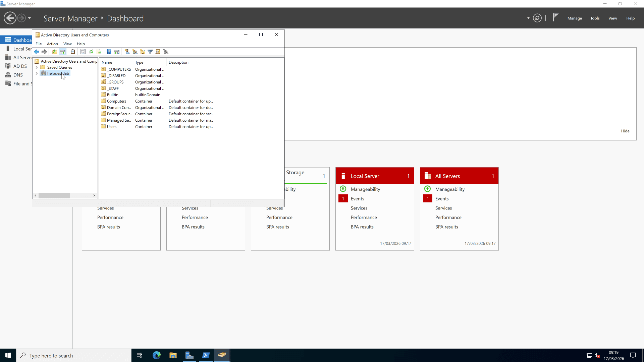Click the Hide link in the dashboard banner
Screen dimensions: 644x362
[x=625, y=131]
